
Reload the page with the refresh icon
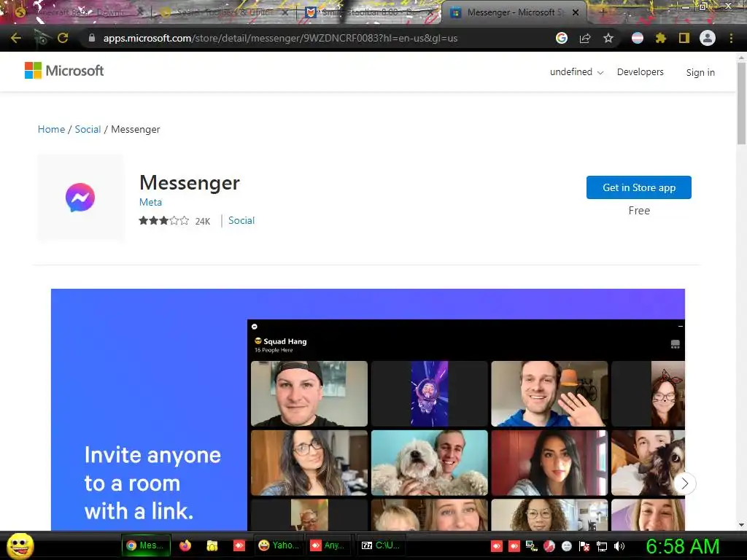pos(63,38)
